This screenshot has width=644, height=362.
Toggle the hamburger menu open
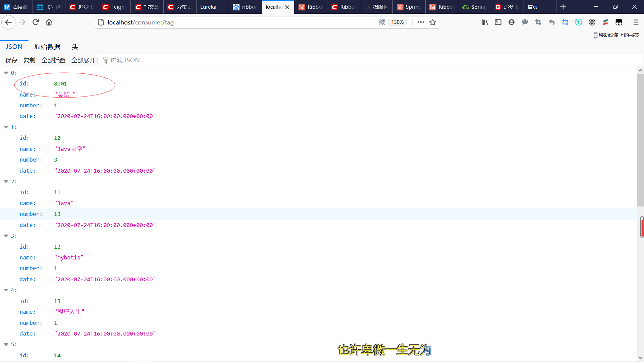636,22
